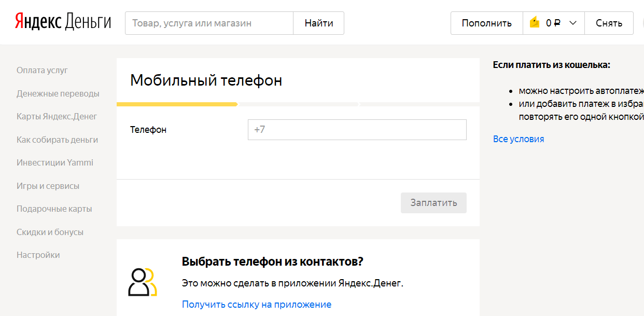Image resolution: width=644 pixels, height=316 pixels.
Task: Open Денежные переводы in sidebar
Action: pos(58,93)
